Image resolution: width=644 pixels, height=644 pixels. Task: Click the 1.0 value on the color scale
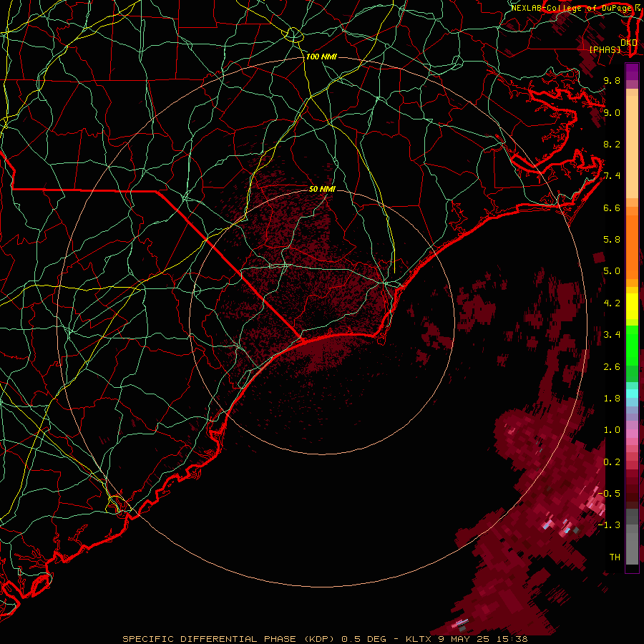[x=612, y=430]
